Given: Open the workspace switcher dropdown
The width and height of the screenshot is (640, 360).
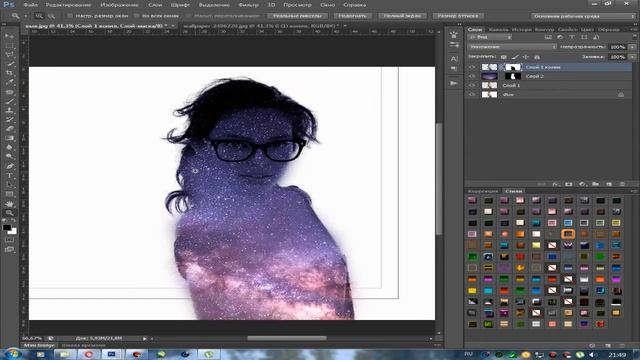Looking at the screenshot, I should 584,16.
